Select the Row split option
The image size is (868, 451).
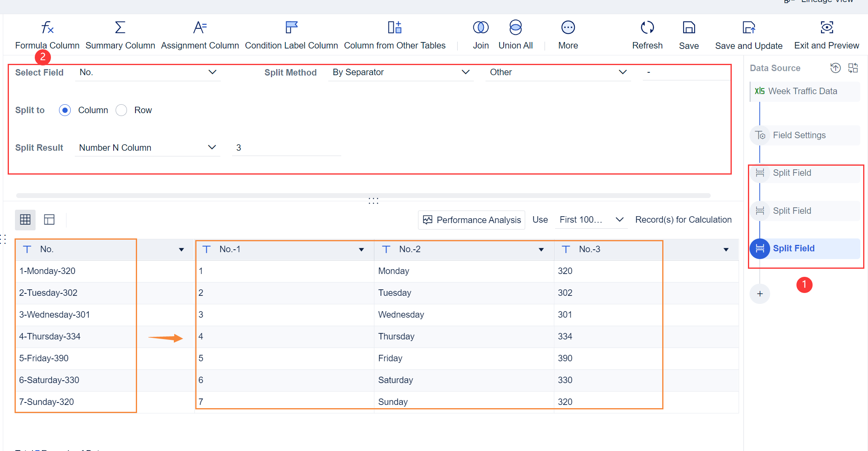point(121,110)
